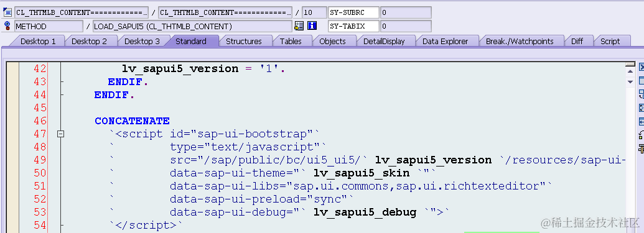Click the Replace Tool icon on right edge
Viewport: 644px width, 233px height.
click(641, 94)
